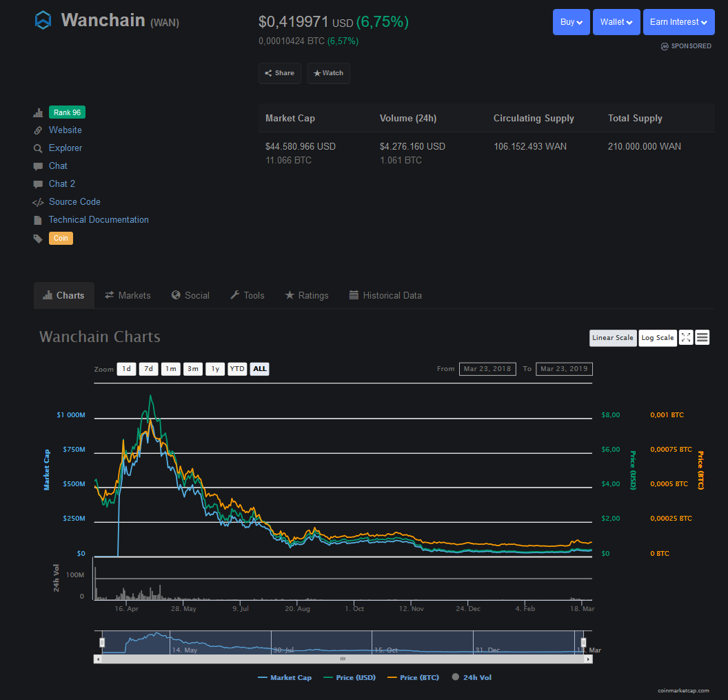
Task: Open the Website link
Action: pos(65,130)
